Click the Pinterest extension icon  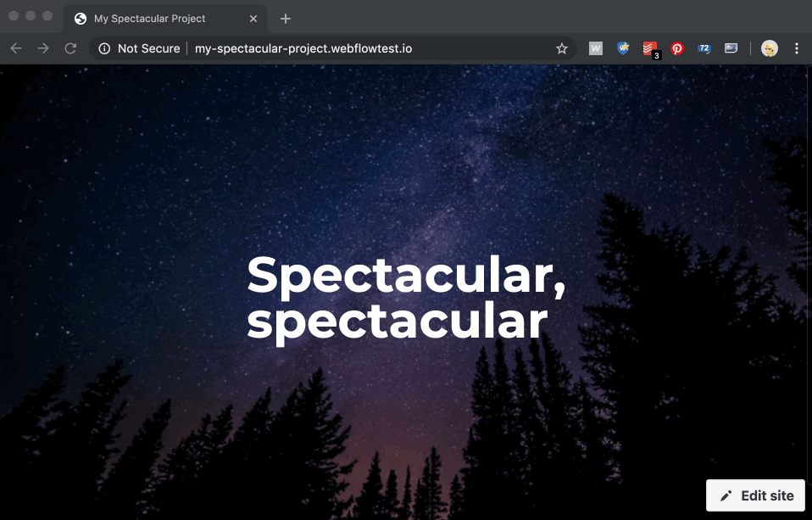point(677,48)
